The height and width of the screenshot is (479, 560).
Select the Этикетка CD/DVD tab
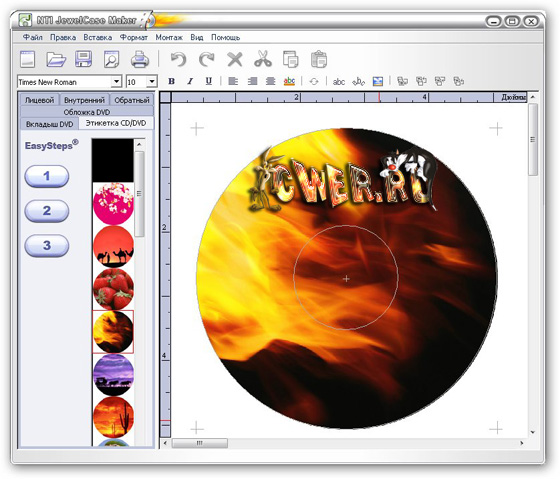116,123
